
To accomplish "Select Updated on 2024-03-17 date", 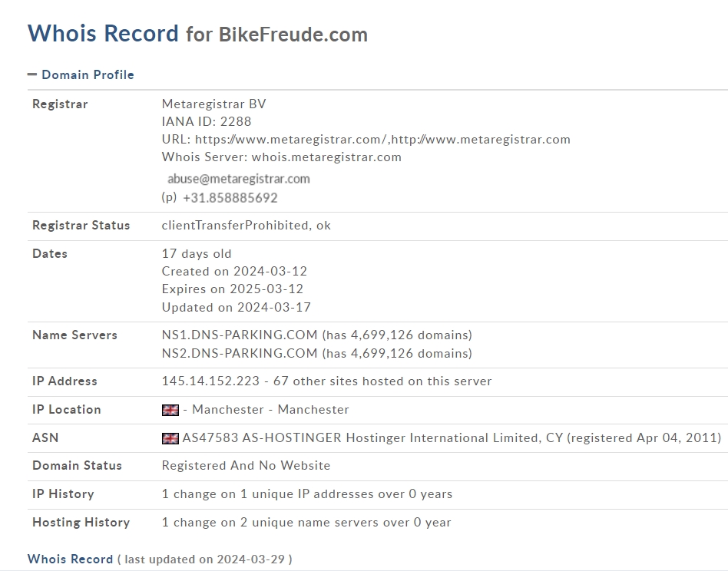I will [x=237, y=308].
